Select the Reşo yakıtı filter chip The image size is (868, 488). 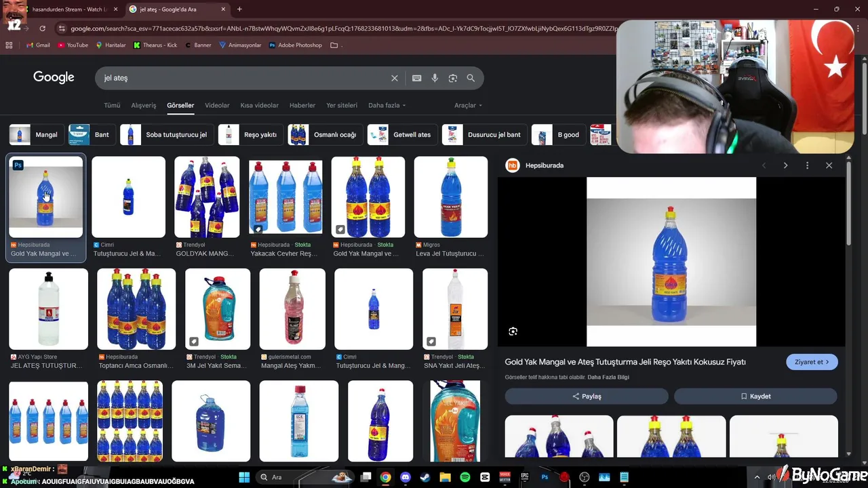tap(251, 135)
